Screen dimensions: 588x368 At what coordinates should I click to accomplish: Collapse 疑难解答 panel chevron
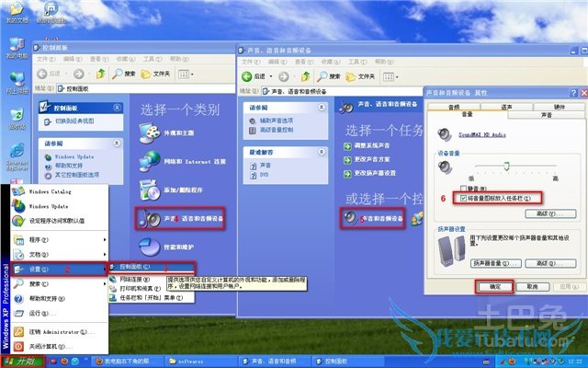[322, 152]
